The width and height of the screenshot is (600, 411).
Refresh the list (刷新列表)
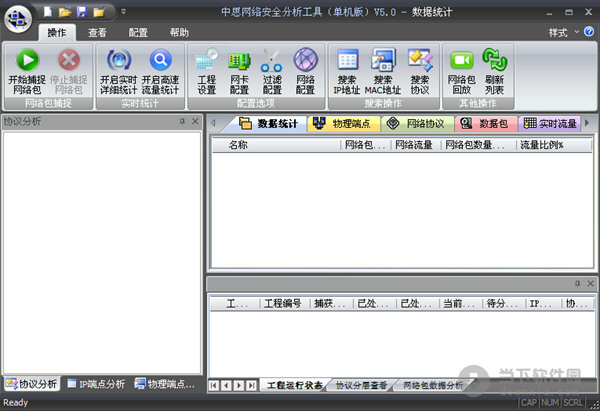(494, 71)
